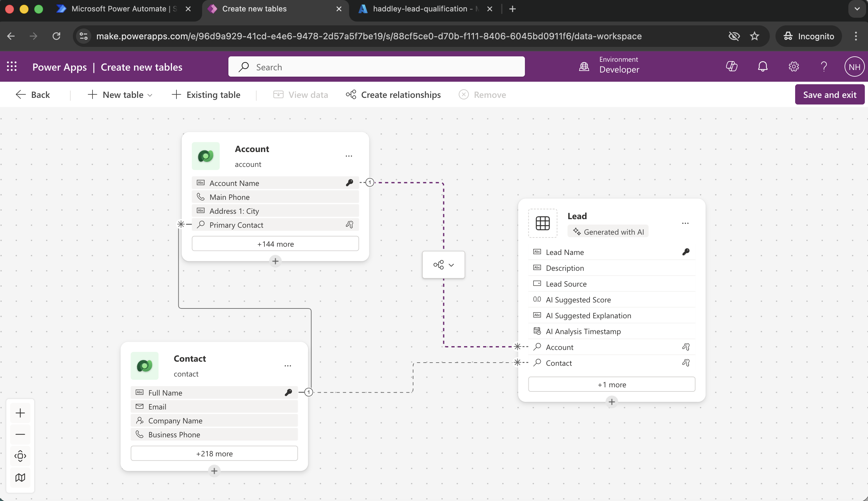The height and width of the screenshot is (501, 868).
Task: Click the environment globe icon
Action: (x=584, y=67)
